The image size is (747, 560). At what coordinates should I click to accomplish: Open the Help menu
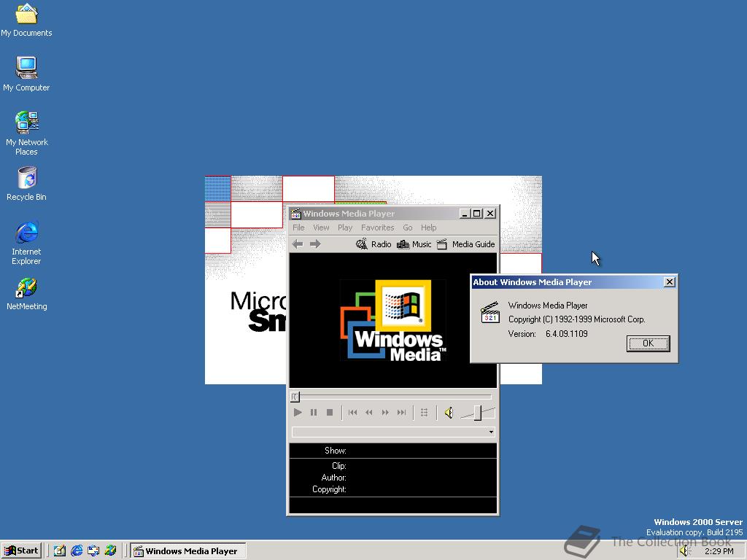click(428, 227)
